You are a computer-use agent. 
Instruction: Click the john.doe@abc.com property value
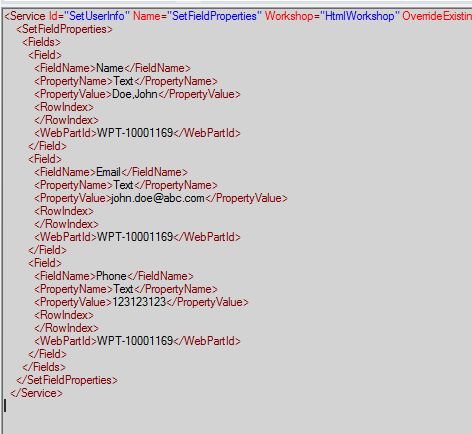(158, 198)
